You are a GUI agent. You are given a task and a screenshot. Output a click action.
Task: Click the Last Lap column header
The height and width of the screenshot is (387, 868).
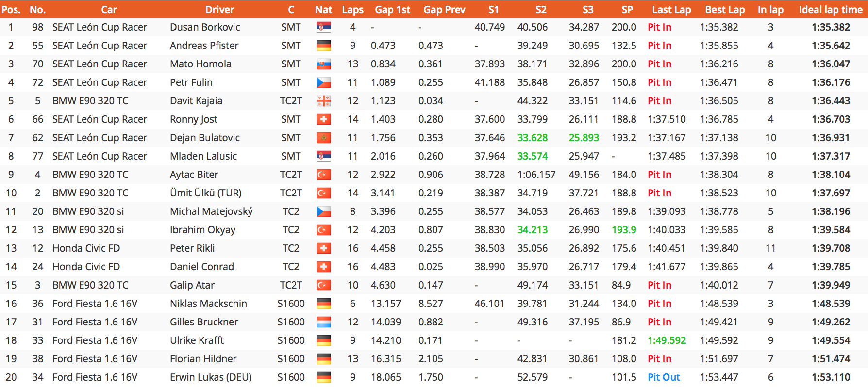671,10
